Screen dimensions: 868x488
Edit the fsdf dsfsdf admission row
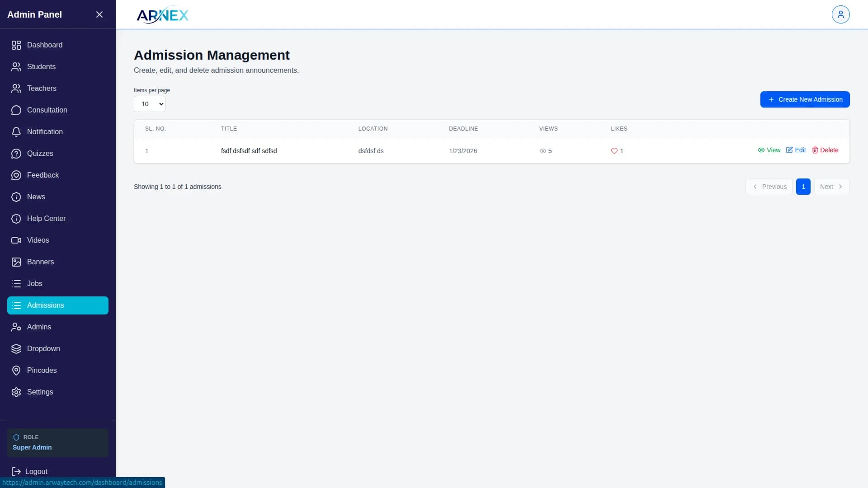tap(796, 150)
